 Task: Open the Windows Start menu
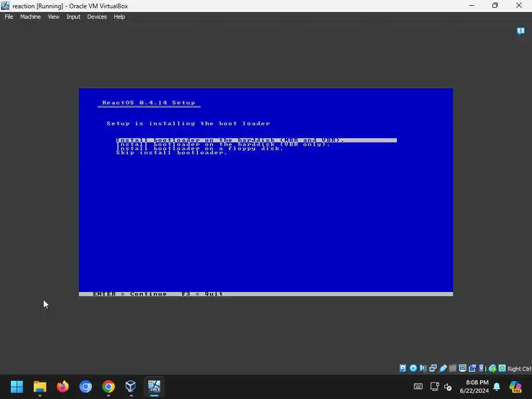(17, 387)
